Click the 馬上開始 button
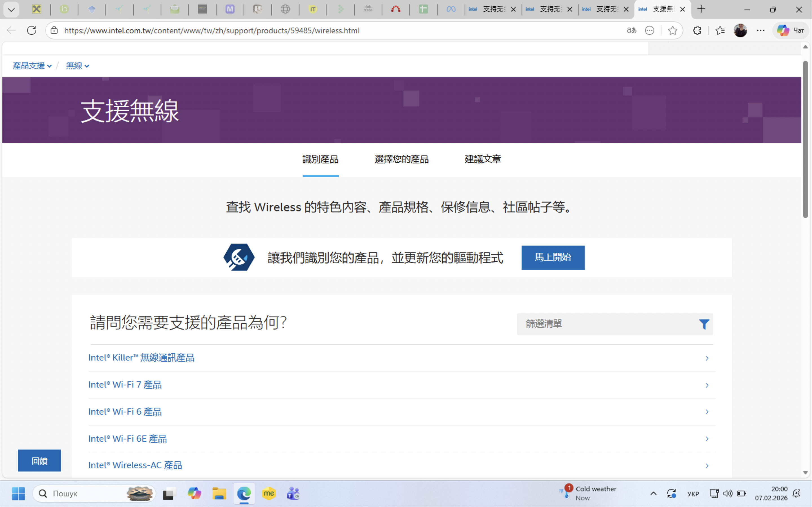Screen dimensions: 812x507 click(x=553, y=257)
